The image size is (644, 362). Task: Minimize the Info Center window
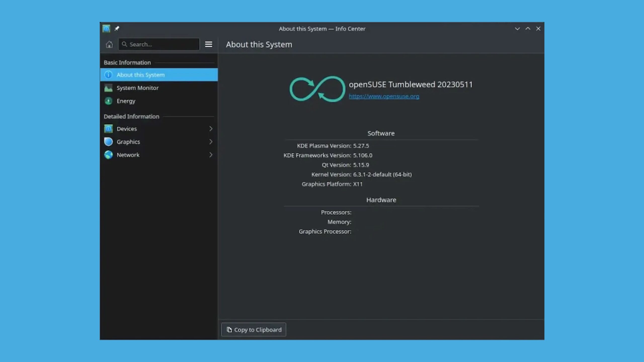pos(517,29)
